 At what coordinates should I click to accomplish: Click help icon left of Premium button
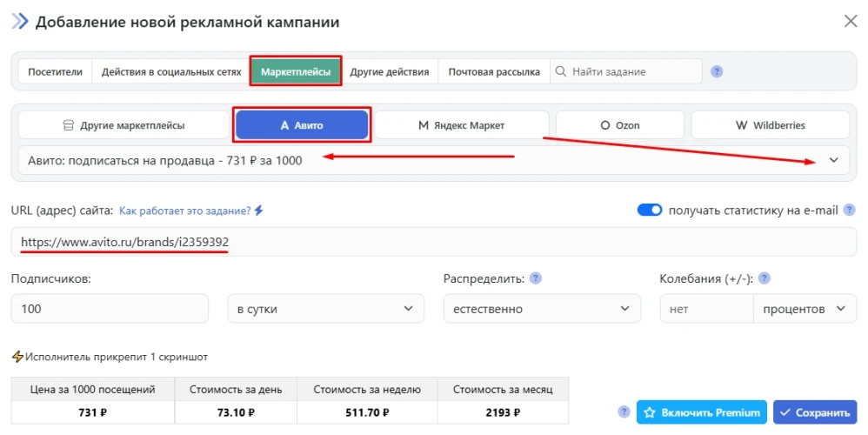click(623, 412)
